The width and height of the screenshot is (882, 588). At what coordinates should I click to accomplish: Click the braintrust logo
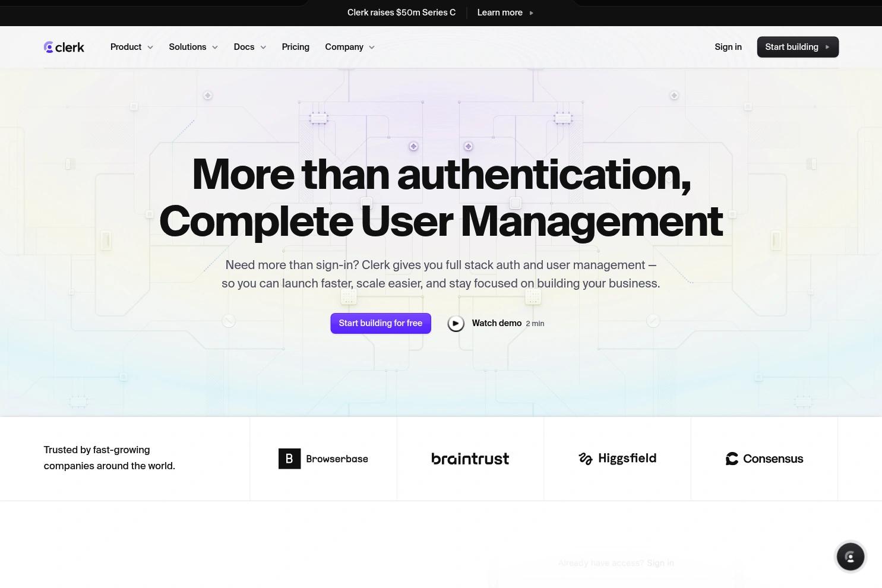point(470,459)
